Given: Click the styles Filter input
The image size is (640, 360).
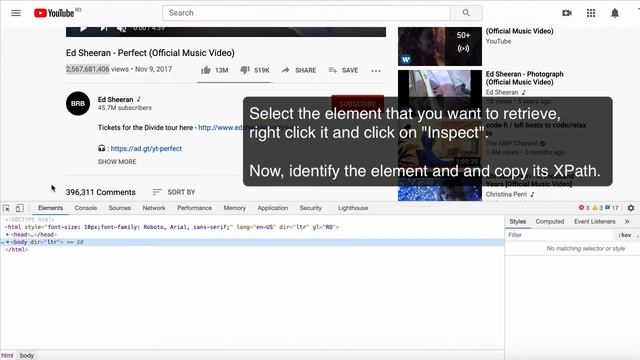Looking at the screenshot, I should tap(559, 235).
